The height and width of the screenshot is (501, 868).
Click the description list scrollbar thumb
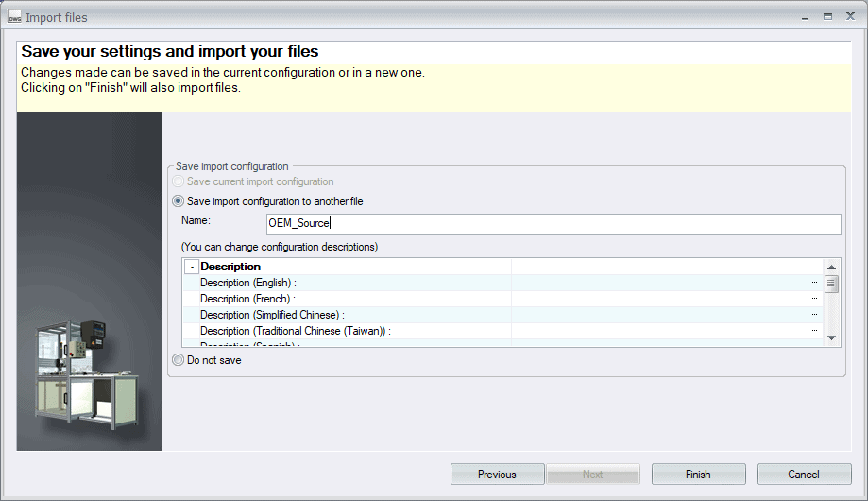pyautogui.click(x=831, y=285)
